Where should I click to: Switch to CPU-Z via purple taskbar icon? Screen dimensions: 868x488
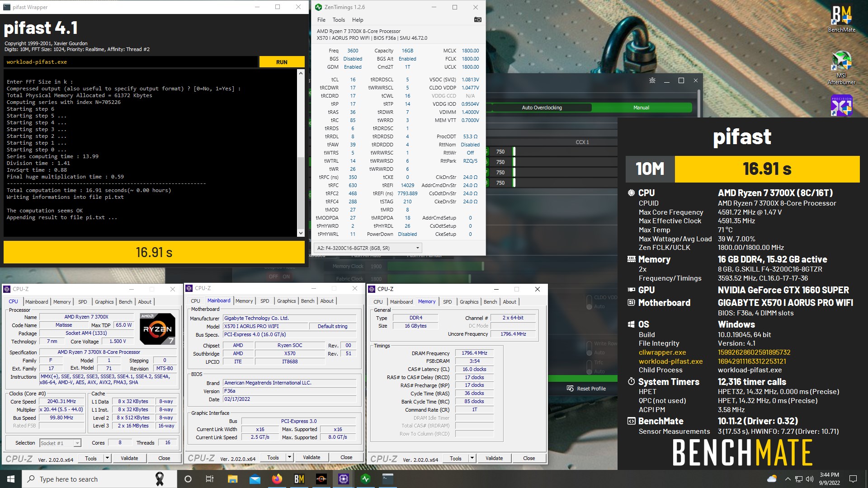344,479
